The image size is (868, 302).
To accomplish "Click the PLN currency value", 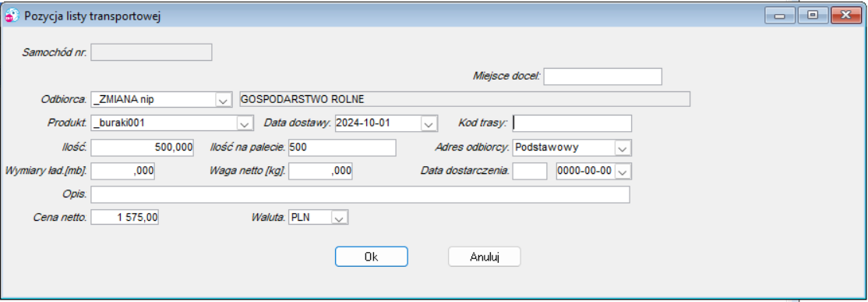I will [301, 218].
